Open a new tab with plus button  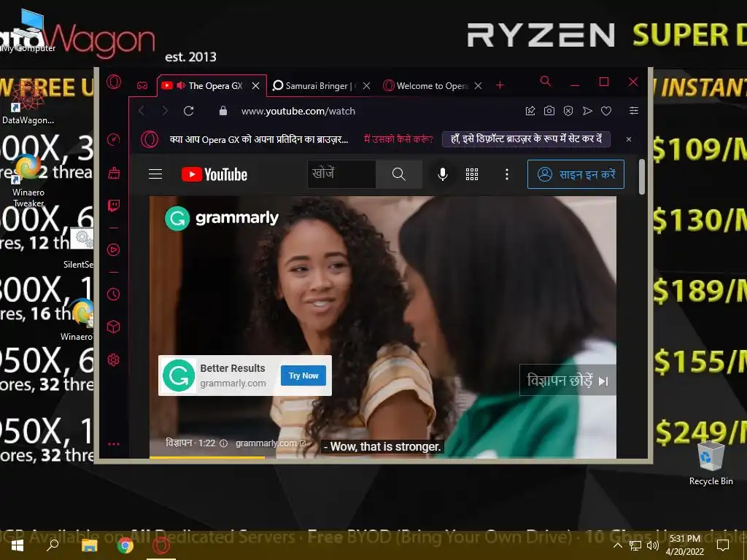(x=500, y=85)
